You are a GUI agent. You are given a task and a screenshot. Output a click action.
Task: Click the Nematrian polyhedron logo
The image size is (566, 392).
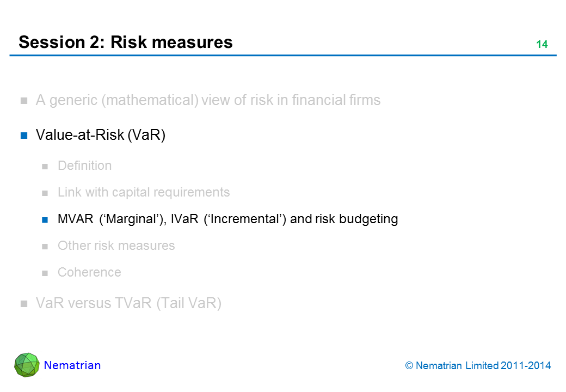(x=27, y=365)
